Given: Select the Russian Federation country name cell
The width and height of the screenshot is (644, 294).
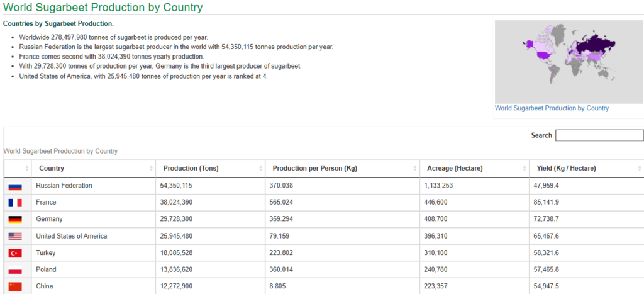Looking at the screenshot, I should pos(64,186).
